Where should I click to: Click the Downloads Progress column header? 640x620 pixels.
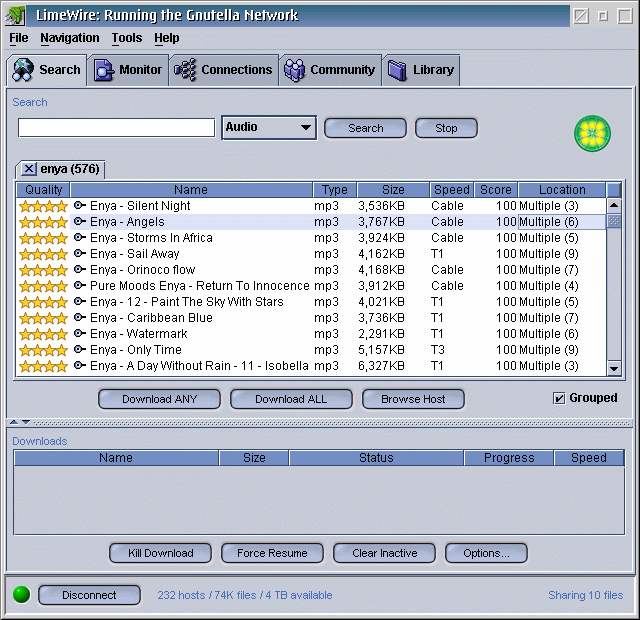pos(509,458)
